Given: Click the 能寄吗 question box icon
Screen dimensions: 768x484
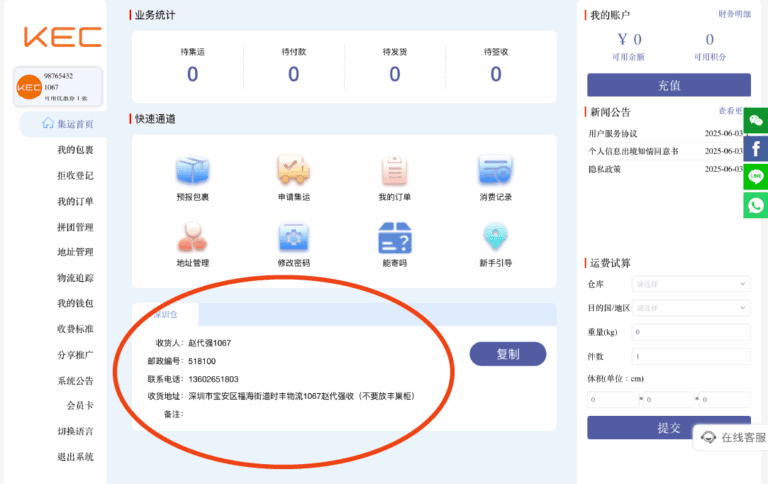Looking at the screenshot, I should click(x=394, y=238).
